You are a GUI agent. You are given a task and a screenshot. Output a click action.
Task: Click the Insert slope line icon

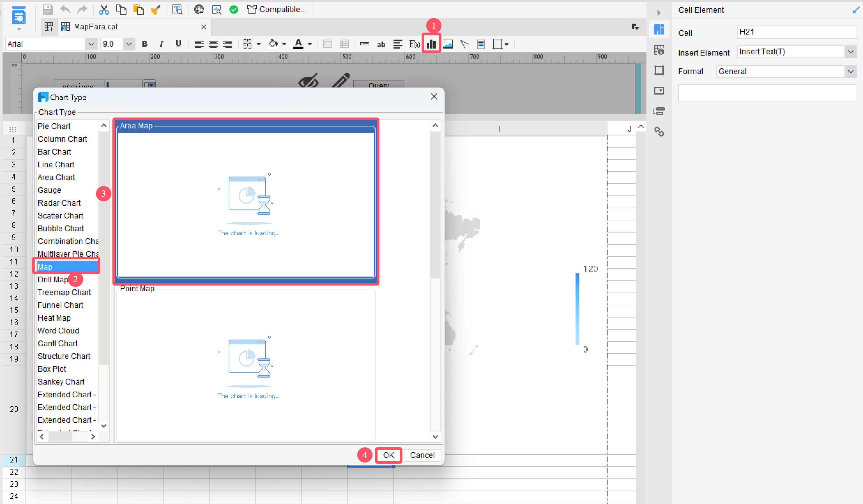464,44
